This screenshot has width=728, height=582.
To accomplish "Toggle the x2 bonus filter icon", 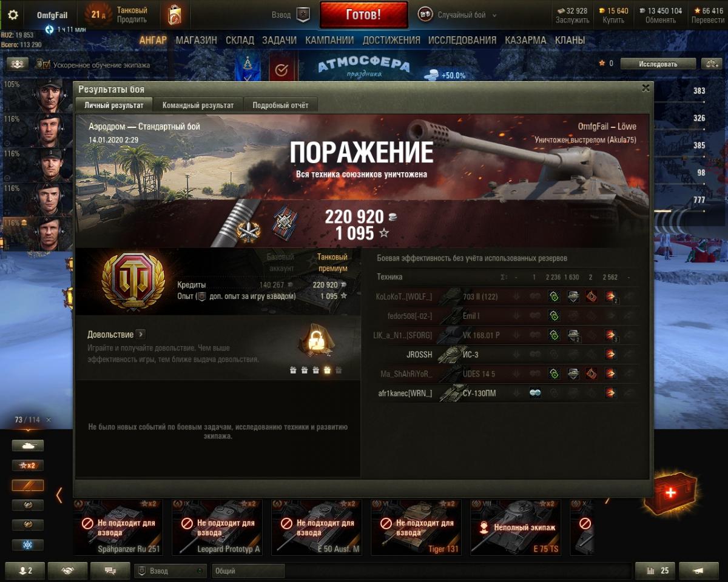I will pos(28,466).
